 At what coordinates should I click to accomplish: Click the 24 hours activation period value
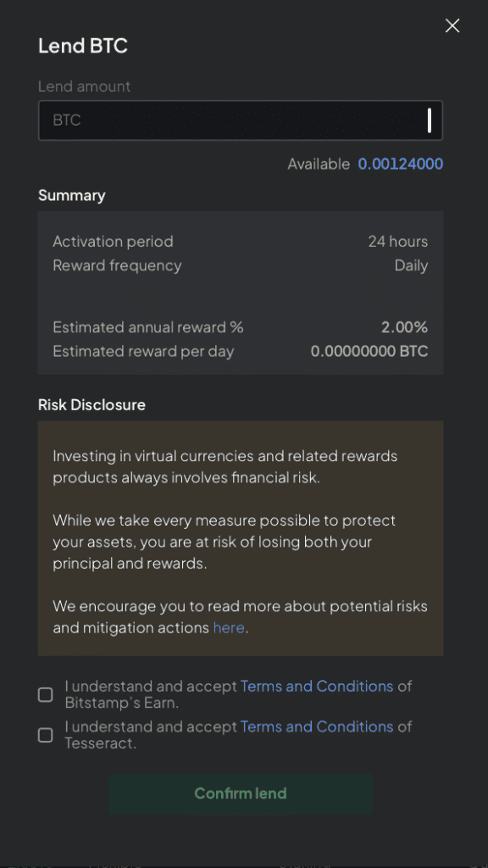(x=398, y=242)
